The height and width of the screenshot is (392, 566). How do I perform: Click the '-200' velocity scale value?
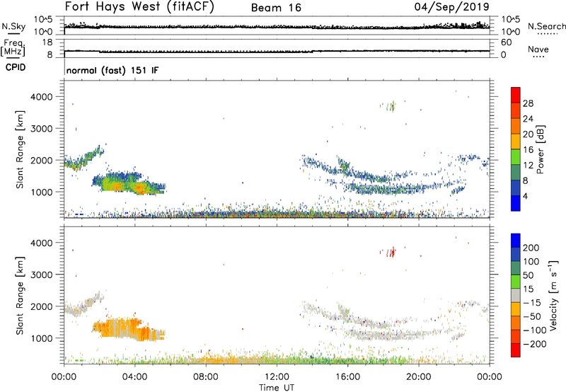click(x=534, y=344)
